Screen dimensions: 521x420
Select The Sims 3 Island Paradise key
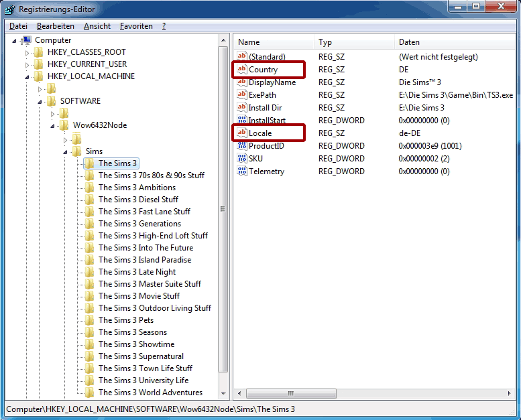tap(145, 260)
